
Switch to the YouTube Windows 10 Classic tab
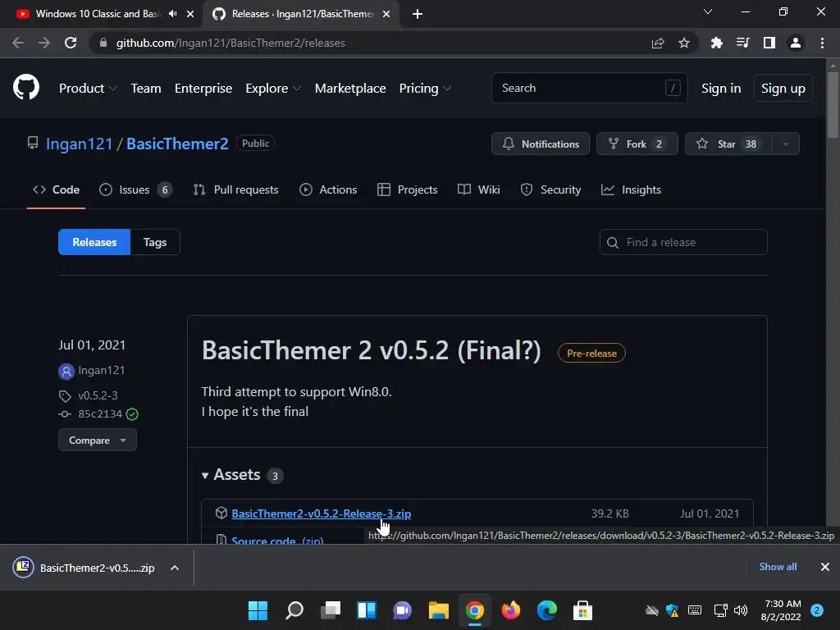[x=101, y=14]
